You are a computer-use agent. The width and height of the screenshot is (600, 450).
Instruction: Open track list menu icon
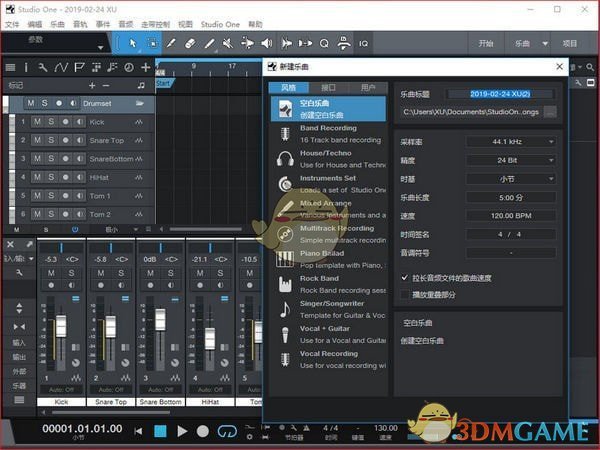click(x=10, y=68)
